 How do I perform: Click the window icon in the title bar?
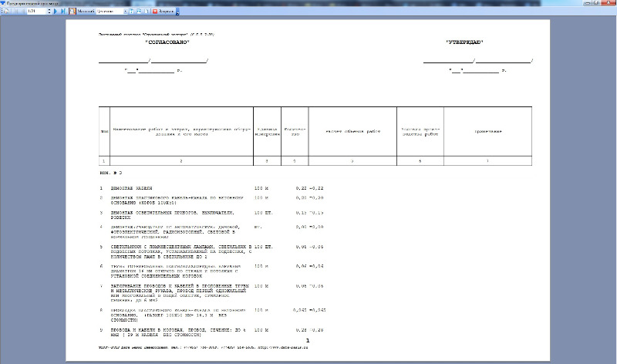(3, 3)
